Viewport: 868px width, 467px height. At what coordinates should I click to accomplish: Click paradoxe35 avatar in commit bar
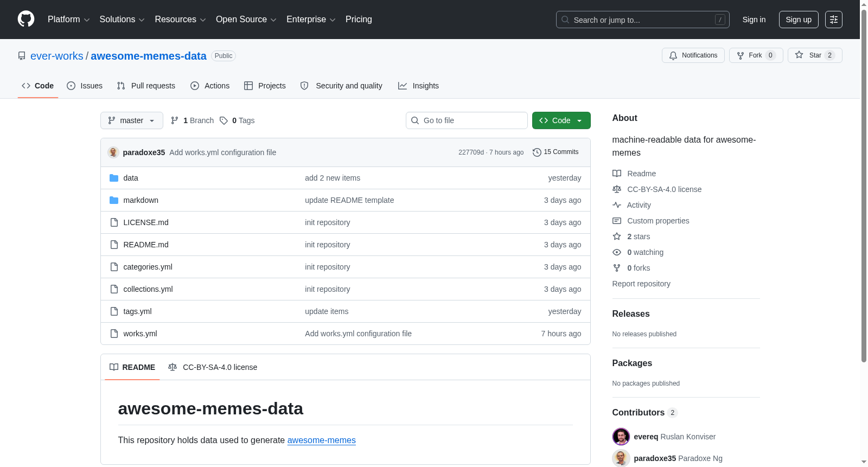tap(113, 152)
